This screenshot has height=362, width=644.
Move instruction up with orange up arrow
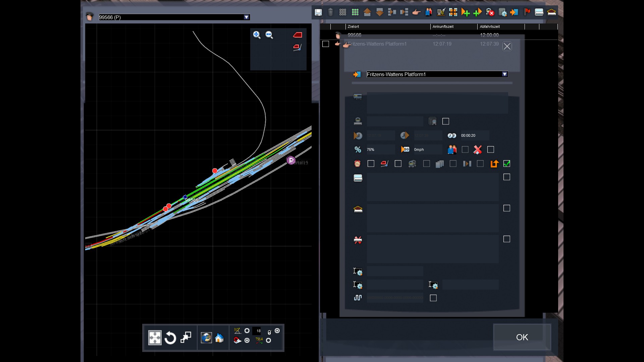pos(367,12)
